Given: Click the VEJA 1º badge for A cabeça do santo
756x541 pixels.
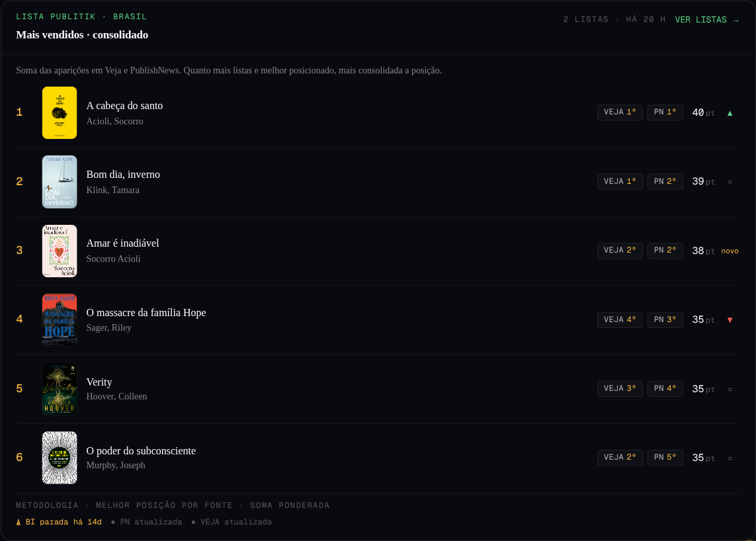Looking at the screenshot, I should (620, 112).
